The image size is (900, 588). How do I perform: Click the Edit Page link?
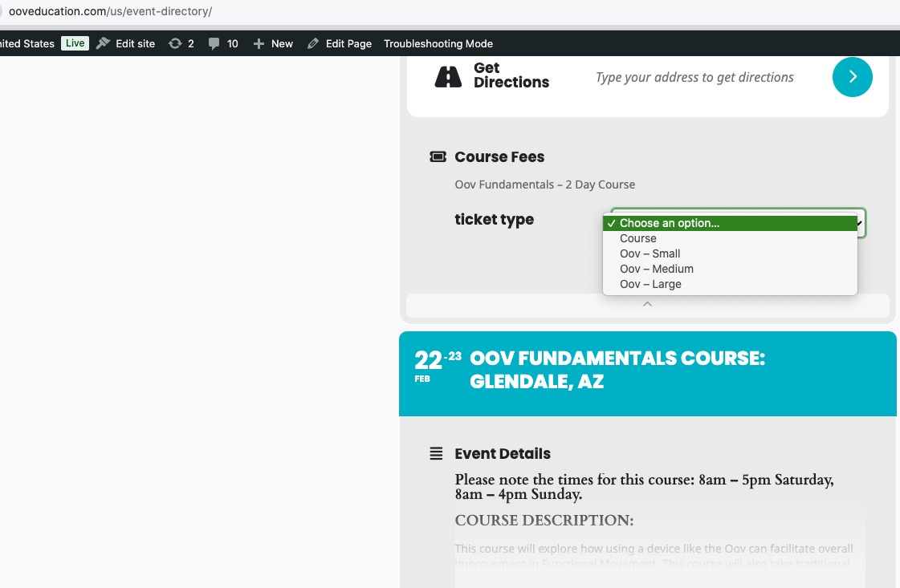(348, 43)
